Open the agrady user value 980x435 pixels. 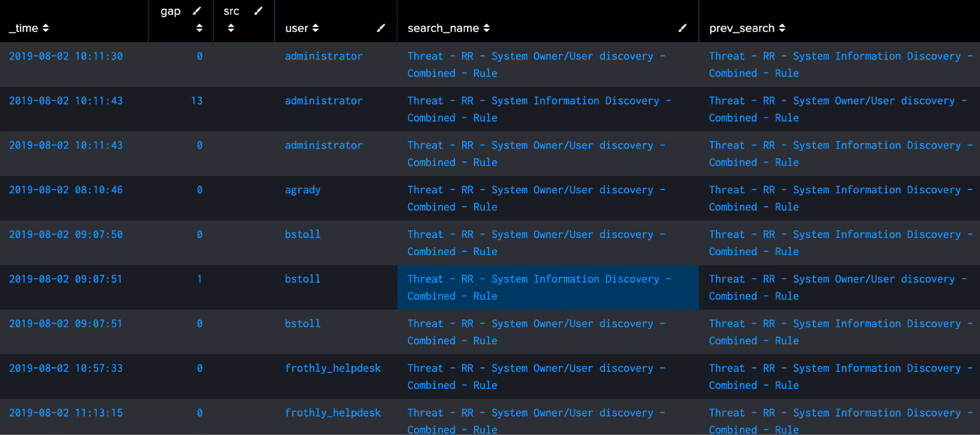302,190
